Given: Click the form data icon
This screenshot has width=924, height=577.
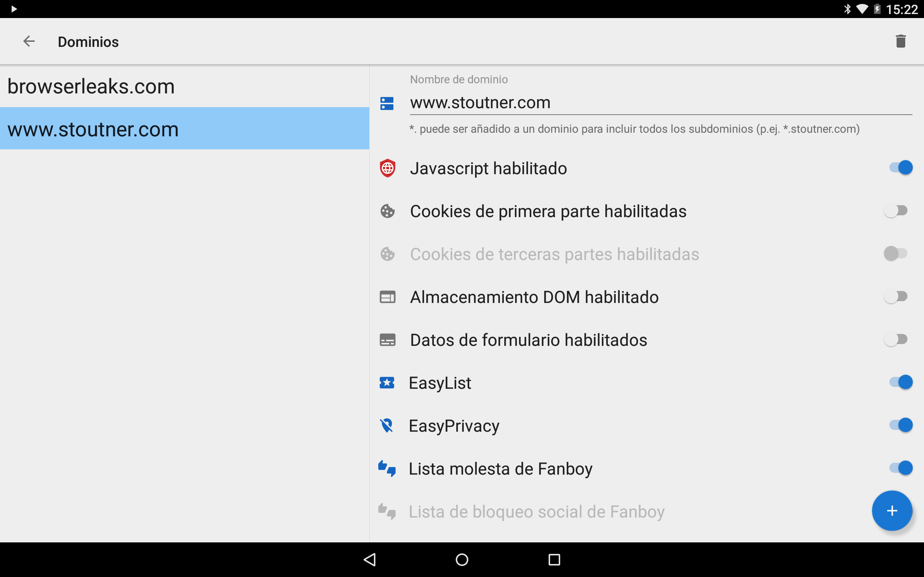Looking at the screenshot, I should pos(387,340).
